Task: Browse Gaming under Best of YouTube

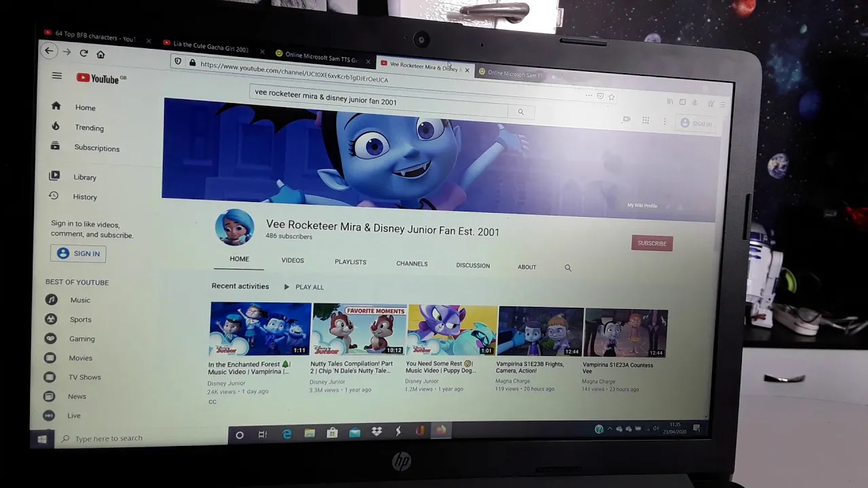Action: click(x=70, y=339)
